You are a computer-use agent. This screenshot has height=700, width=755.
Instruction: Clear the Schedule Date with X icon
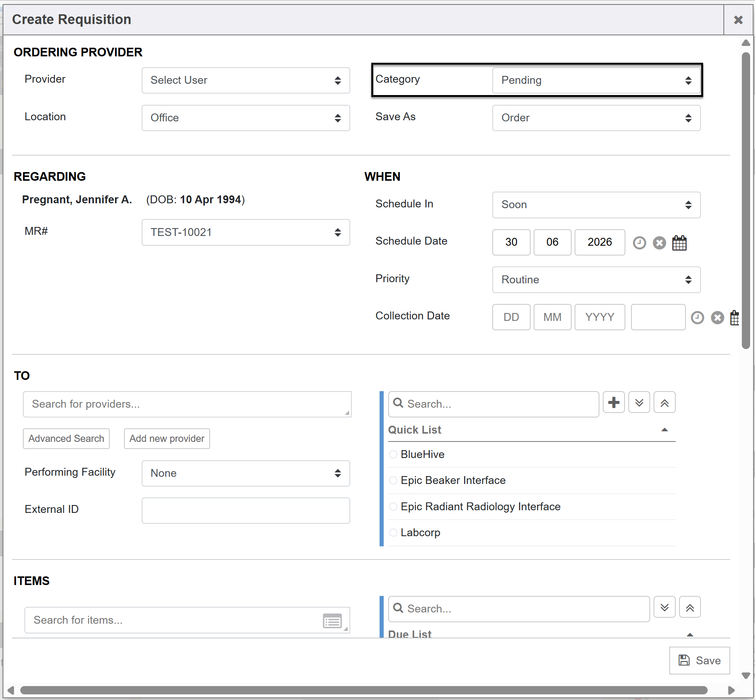pyautogui.click(x=659, y=243)
